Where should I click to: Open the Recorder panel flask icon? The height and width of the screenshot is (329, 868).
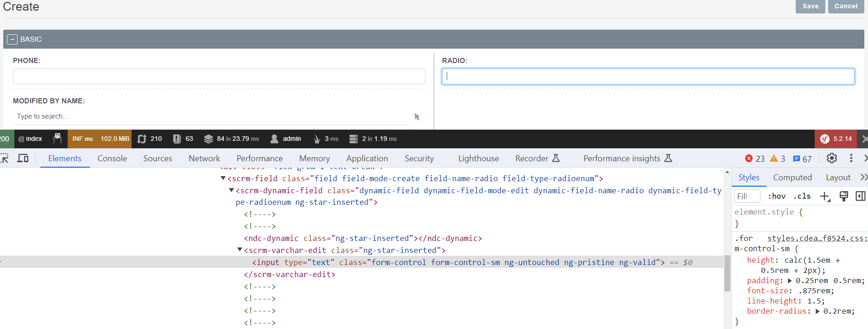click(x=556, y=158)
